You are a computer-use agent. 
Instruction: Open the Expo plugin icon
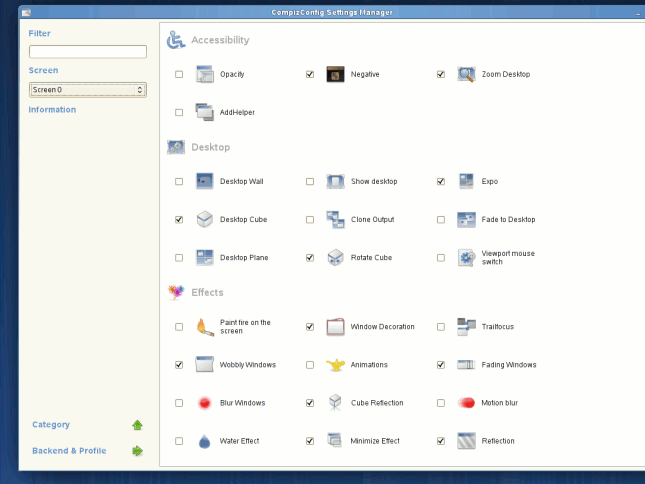[x=466, y=181]
